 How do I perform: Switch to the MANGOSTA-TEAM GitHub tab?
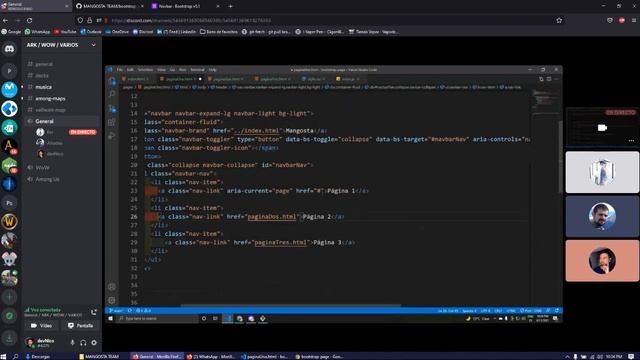(109, 6)
